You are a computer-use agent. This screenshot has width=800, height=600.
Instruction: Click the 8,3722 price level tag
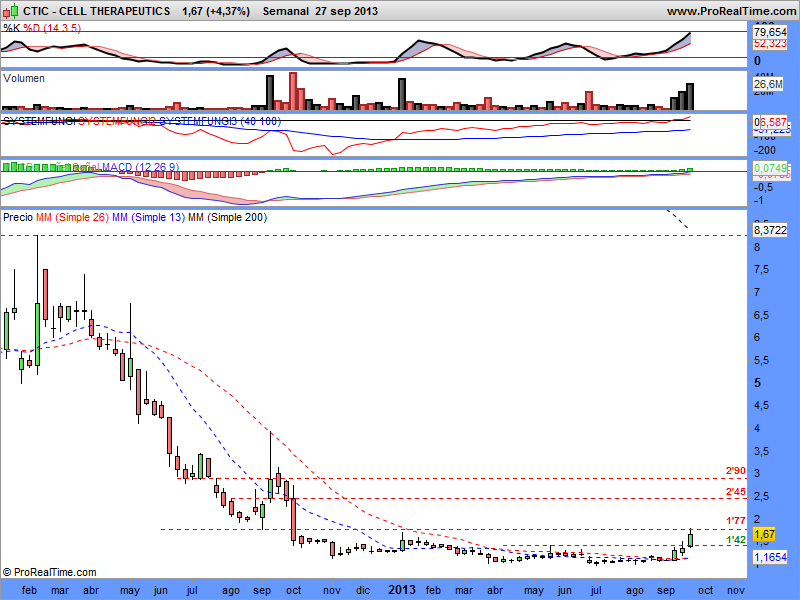point(770,230)
